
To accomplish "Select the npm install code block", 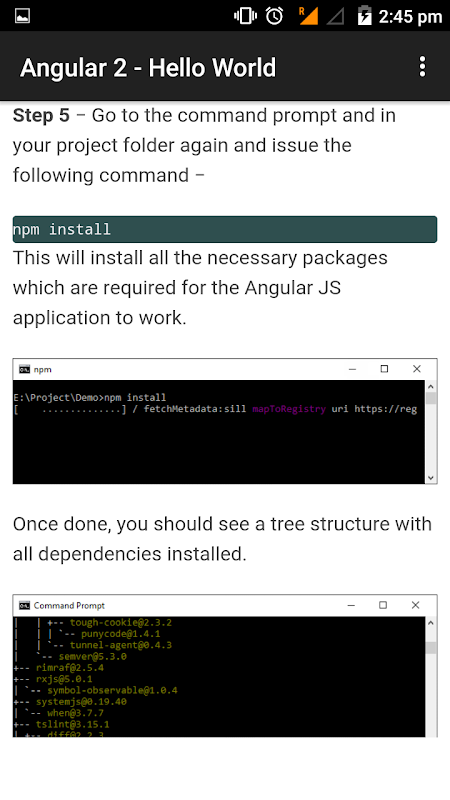I will pos(225,229).
